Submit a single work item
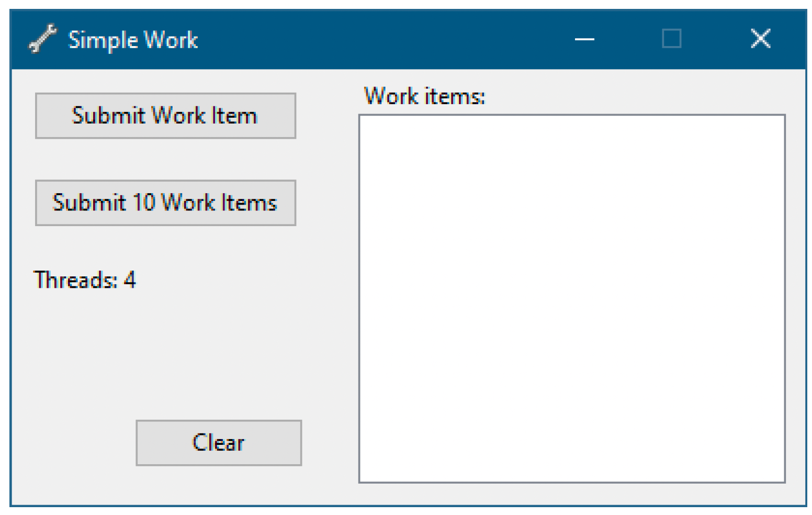This screenshot has height=515, width=812. (x=165, y=116)
